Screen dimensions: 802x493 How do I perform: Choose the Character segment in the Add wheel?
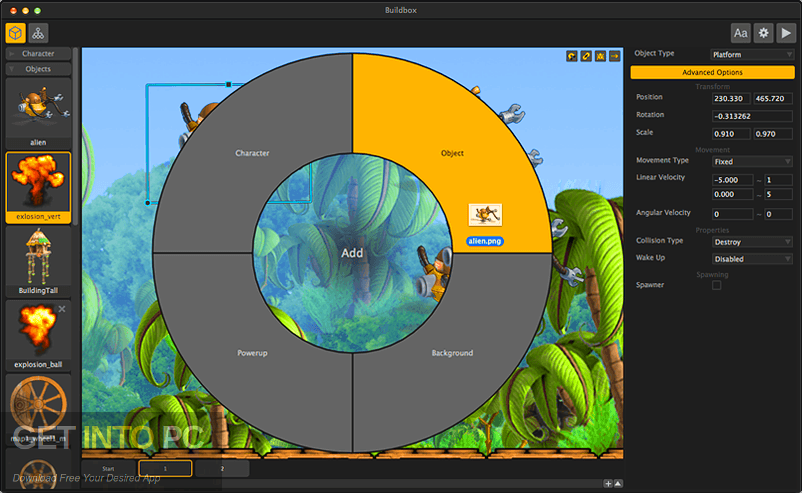click(x=252, y=153)
